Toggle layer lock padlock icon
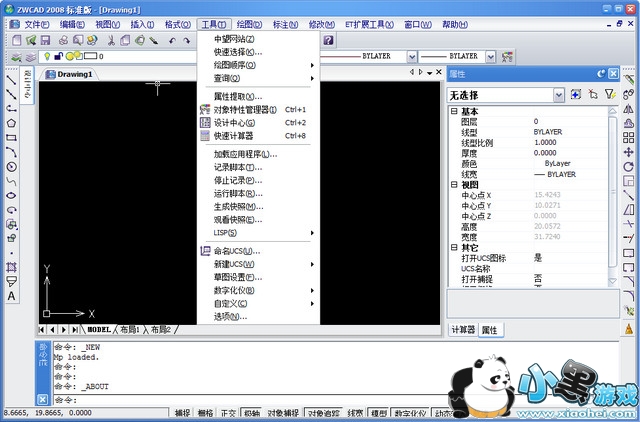The width and height of the screenshot is (640, 422). (x=58, y=56)
